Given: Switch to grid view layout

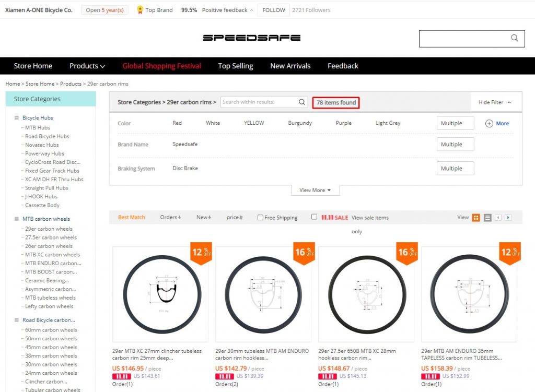Looking at the screenshot, I should click(x=475, y=217).
